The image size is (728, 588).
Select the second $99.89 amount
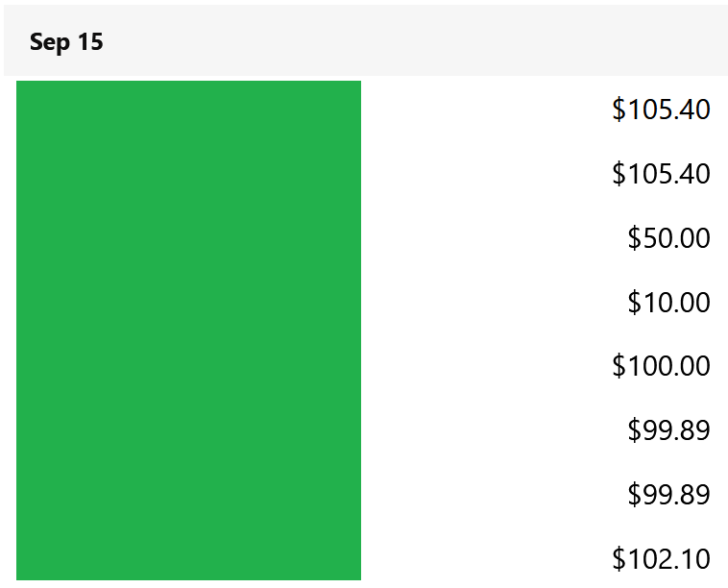pyautogui.click(x=668, y=494)
